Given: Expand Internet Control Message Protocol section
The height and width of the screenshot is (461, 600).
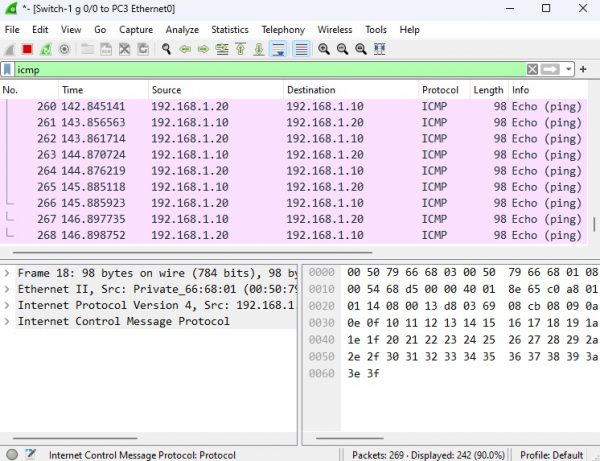Looking at the screenshot, I should point(8,321).
